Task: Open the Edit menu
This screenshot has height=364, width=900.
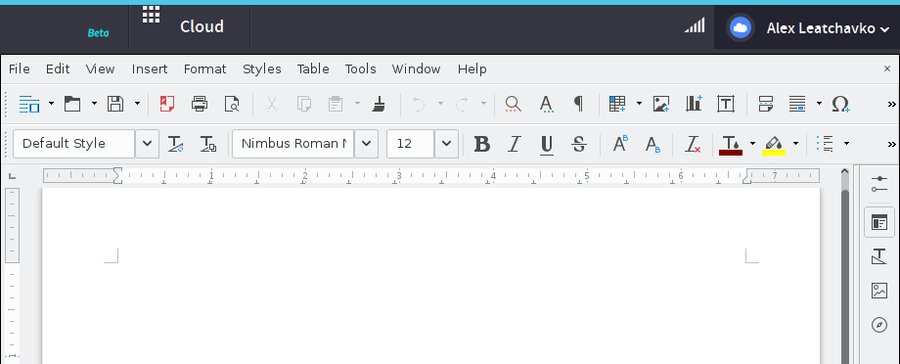Action: 58,69
